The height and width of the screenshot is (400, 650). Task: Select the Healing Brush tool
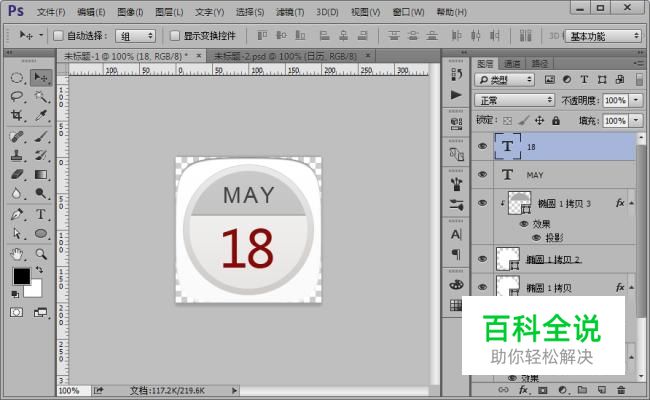coord(17,136)
